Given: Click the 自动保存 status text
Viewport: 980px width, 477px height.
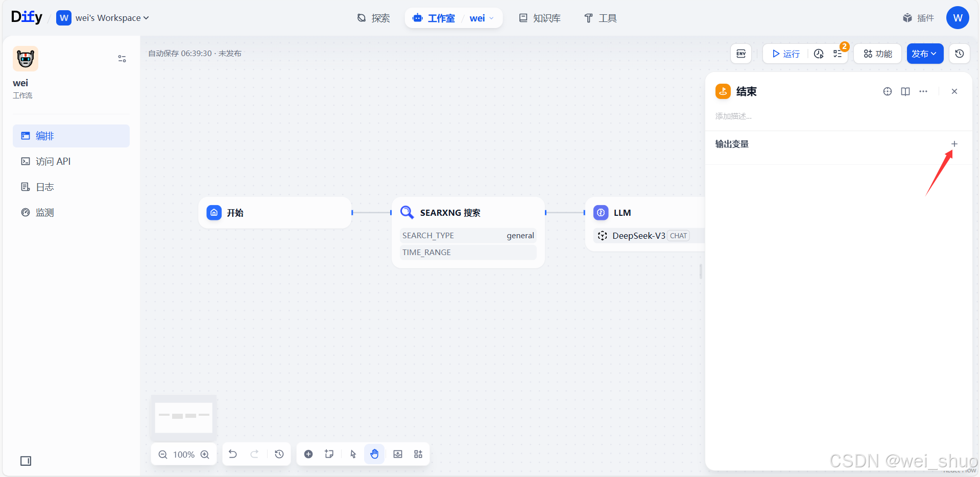Looking at the screenshot, I should pyautogui.click(x=195, y=54).
